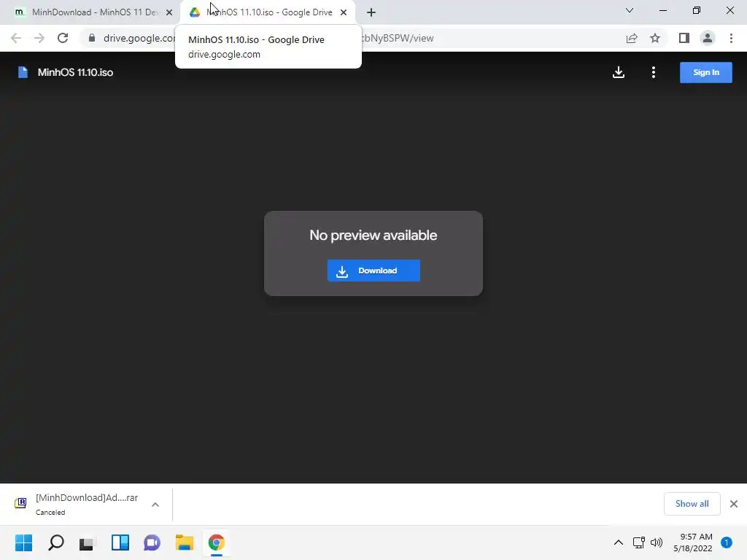747x560 pixels.
Task: Close the downloads bar
Action: 734,504
